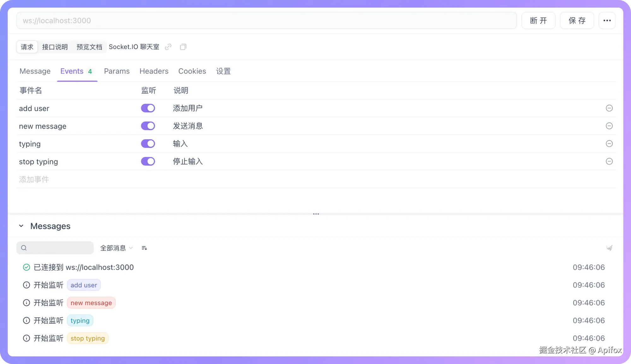
Task: Open the 接口说明 tab
Action: pyautogui.click(x=55, y=47)
